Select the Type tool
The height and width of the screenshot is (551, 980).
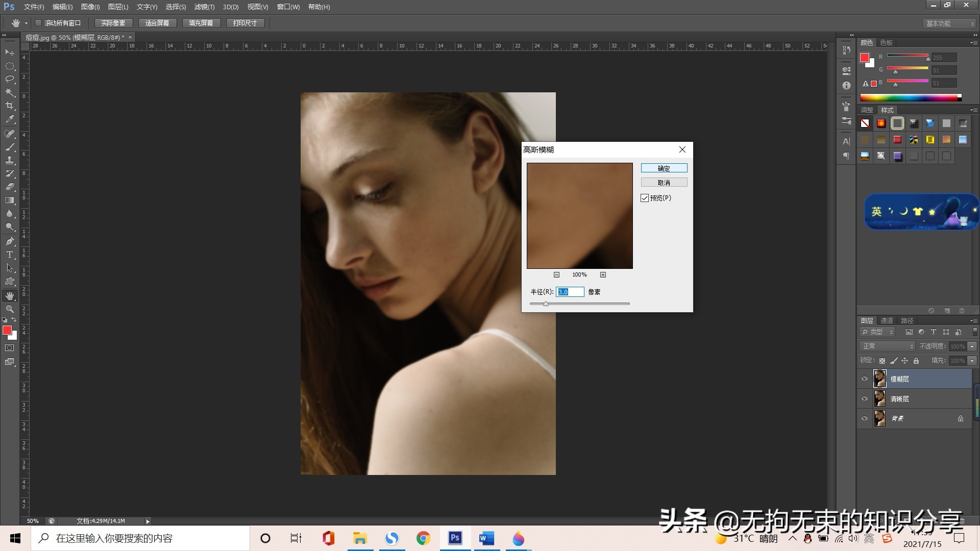click(10, 255)
